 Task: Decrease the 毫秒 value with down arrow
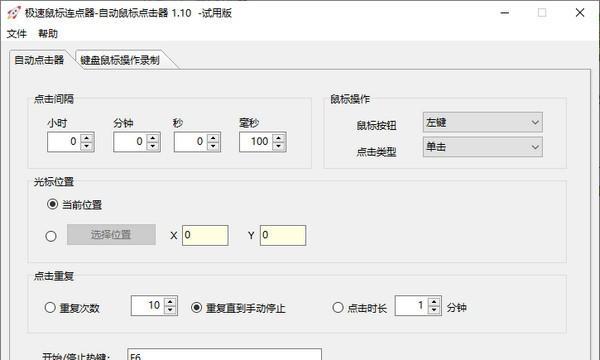coord(279,147)
